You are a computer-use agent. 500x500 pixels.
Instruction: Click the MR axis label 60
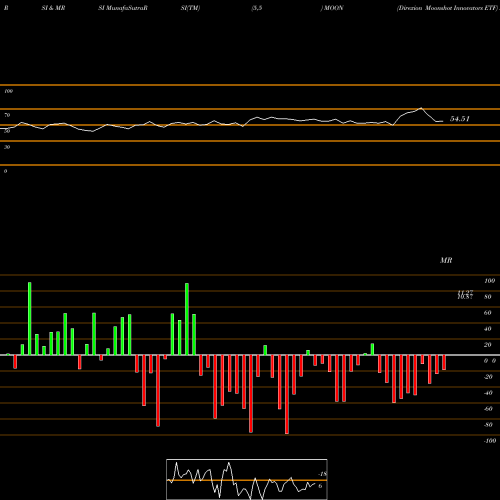(488, 313)
